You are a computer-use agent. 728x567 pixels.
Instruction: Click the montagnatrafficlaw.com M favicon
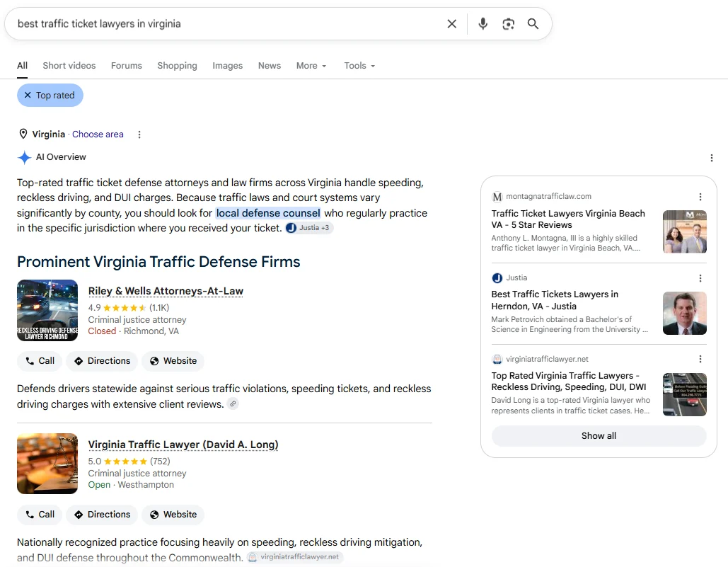[x=497, y=197]
